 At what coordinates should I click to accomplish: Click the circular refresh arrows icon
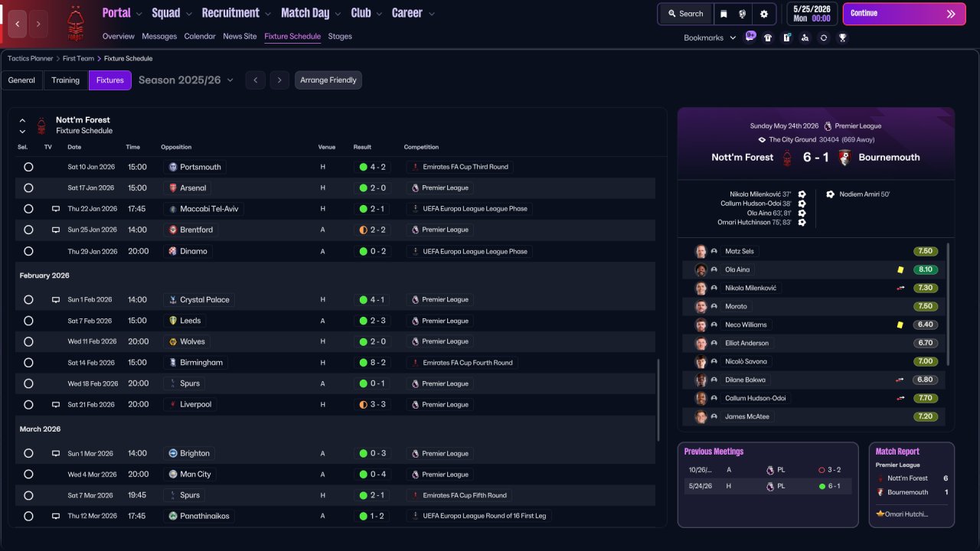click(x=823, y=37)
